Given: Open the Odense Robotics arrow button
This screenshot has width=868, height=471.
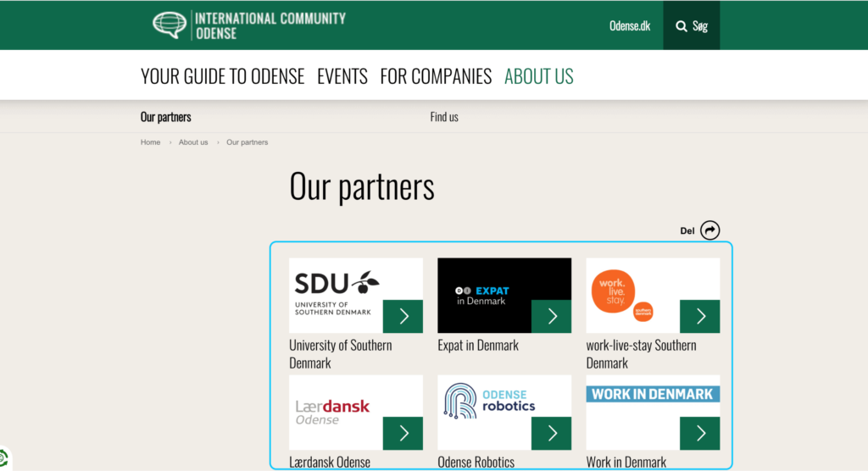Looking at the screenshot, I should point(551,433).
